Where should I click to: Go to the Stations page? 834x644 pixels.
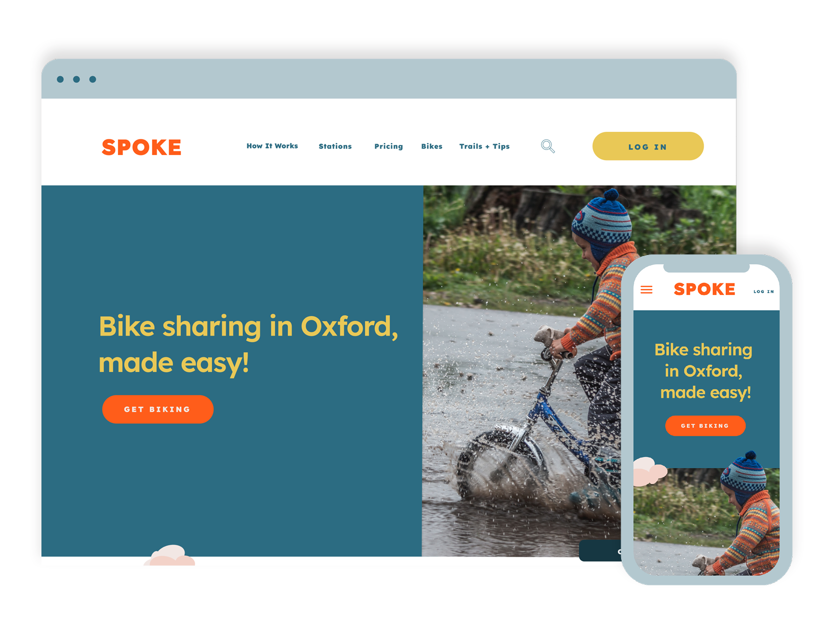pyautogui.click(x=335, y=146)
